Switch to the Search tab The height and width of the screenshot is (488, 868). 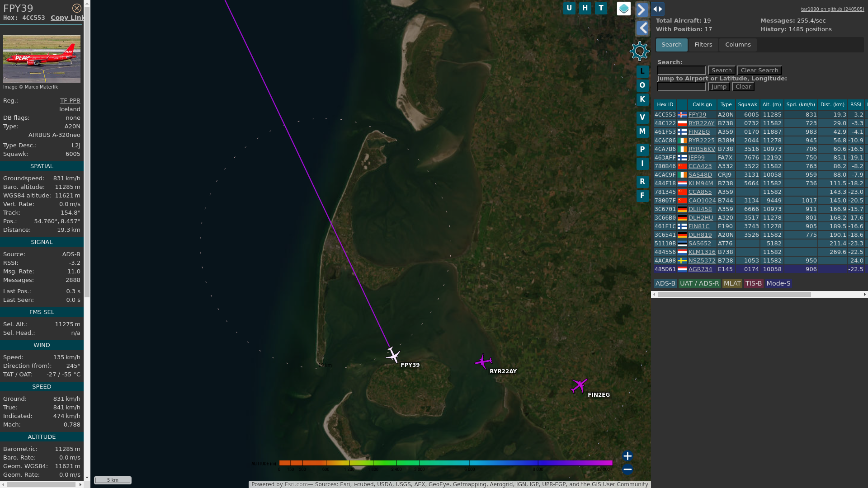671,45
